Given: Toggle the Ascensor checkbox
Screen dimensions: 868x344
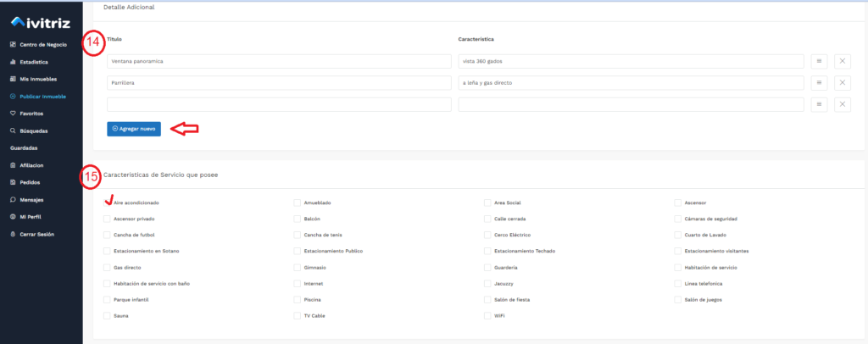Looking at the screenshot, I should pyautogui.click(x=678, y=203).
